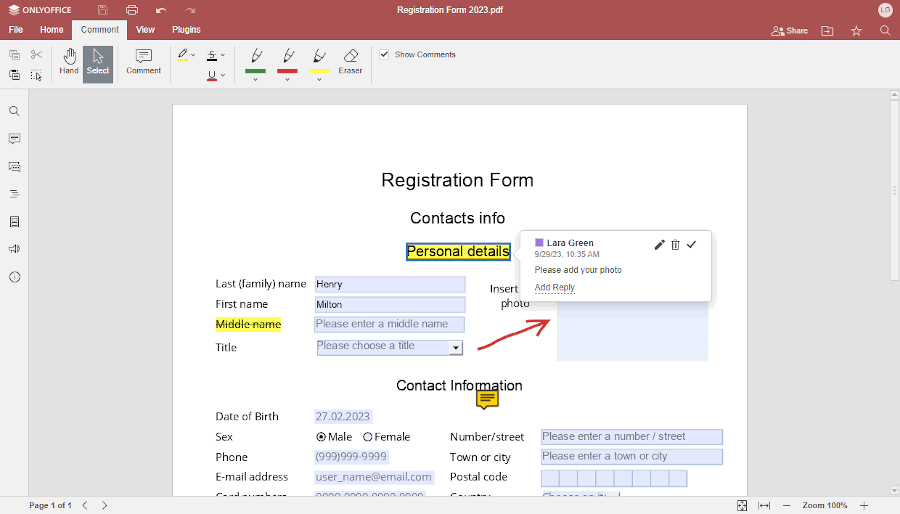The width and height of the screenshot is (900, 514).
Task: Uncheck the Show Comments checkbox
Action: point(384,54)
